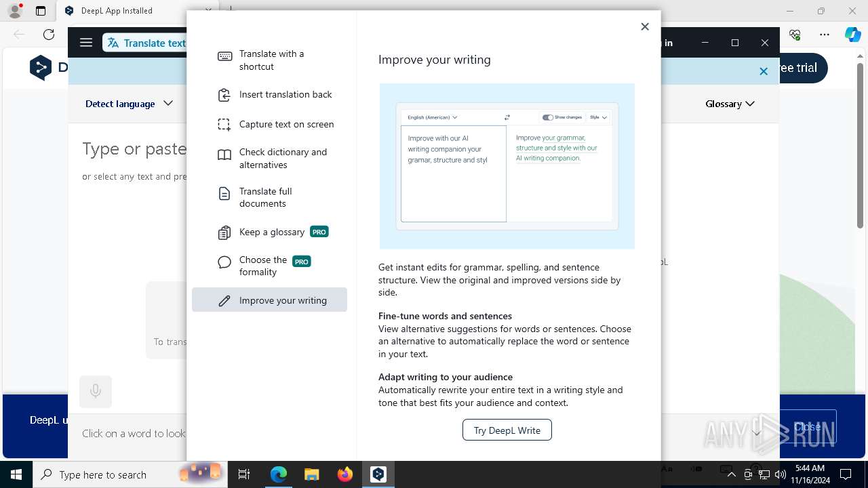Expand the Glossary dropdown
This screenshot has width=868, height=488.
730,104
